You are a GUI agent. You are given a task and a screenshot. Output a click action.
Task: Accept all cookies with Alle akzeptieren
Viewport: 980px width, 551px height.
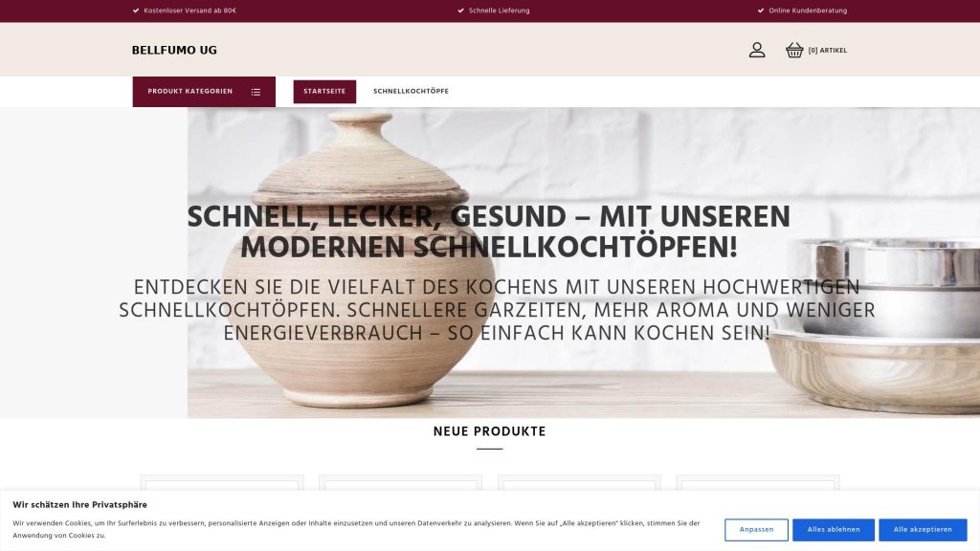pyautogui.click(x=923, y=530)
